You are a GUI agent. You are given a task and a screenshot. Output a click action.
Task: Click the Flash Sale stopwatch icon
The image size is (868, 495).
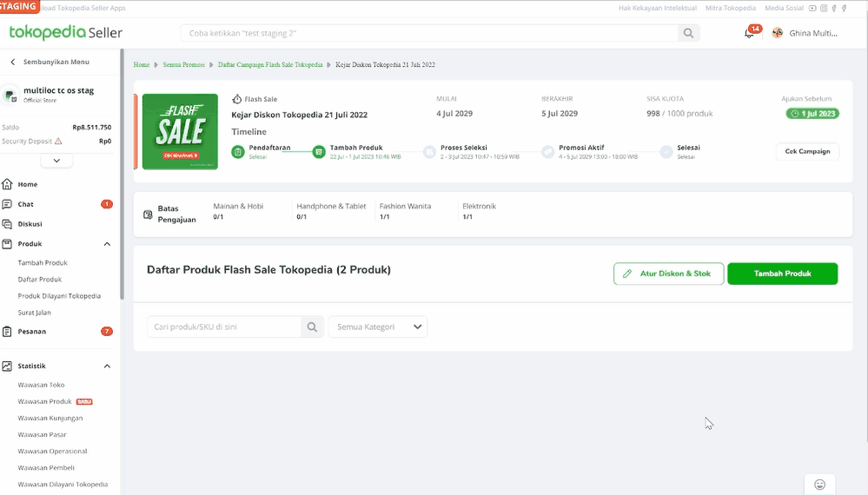pyautogui.click(x=236, y=99)
